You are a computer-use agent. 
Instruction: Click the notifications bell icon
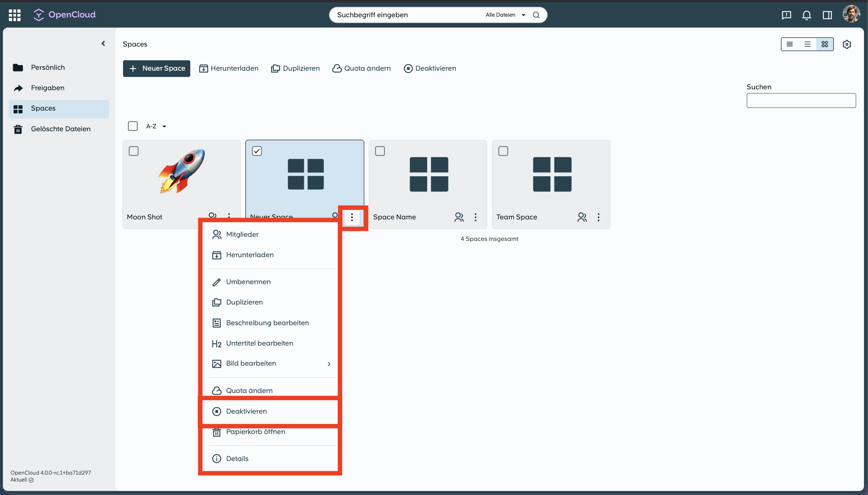click(x=806, y=15)
